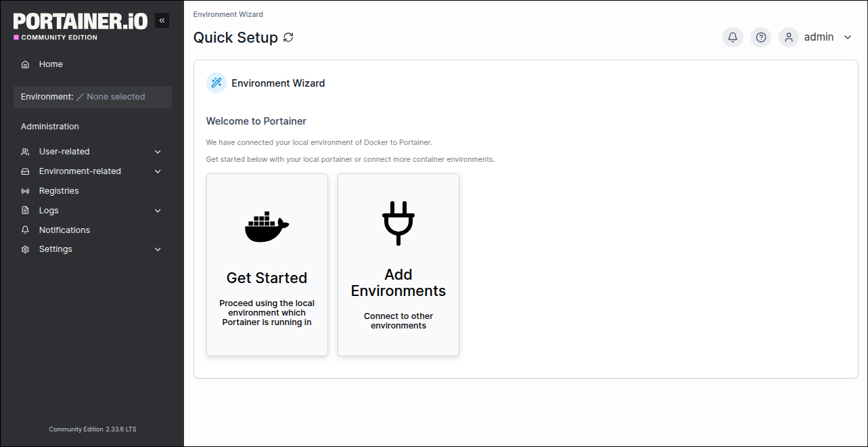The height and width of the screenshot is (447, 868).
Task: Click the Environment Wizard wand icon
Action: coord(216,83)
